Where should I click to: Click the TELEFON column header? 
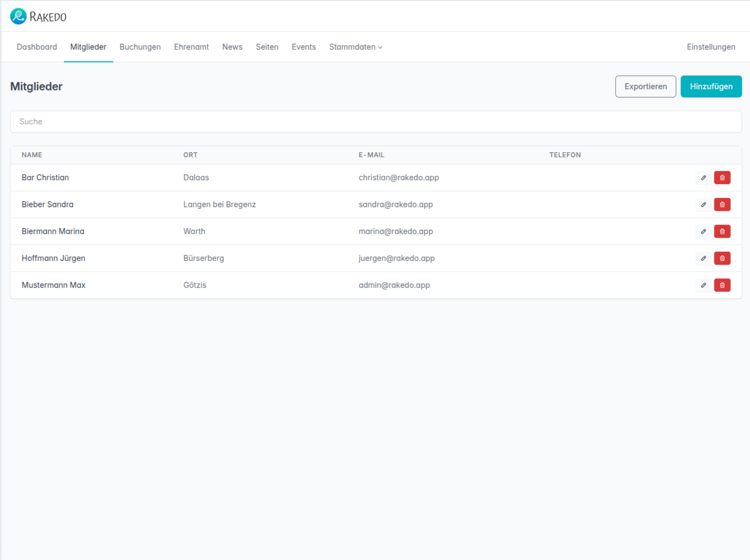(565, 155)
